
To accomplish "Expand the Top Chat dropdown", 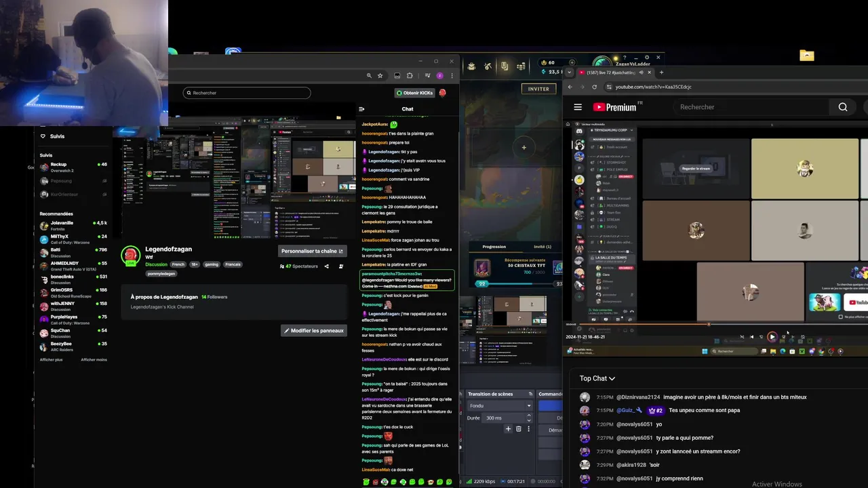I will coord(597,378).
